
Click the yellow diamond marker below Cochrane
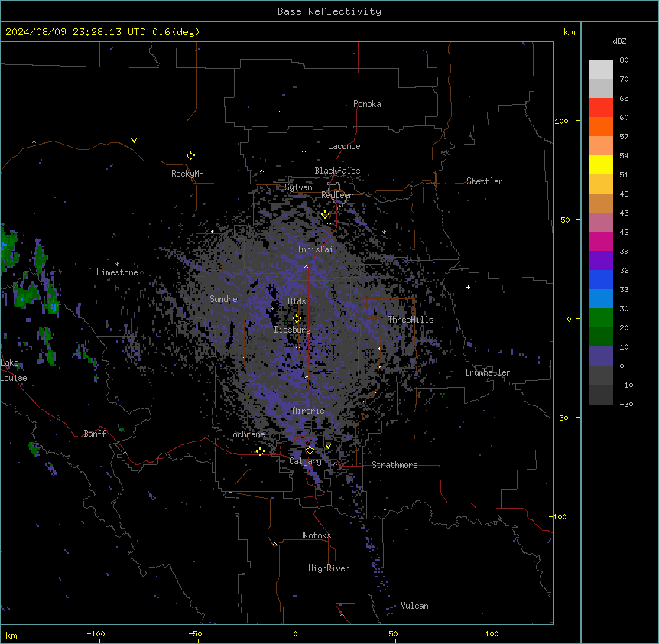click(x=260, y=451)
